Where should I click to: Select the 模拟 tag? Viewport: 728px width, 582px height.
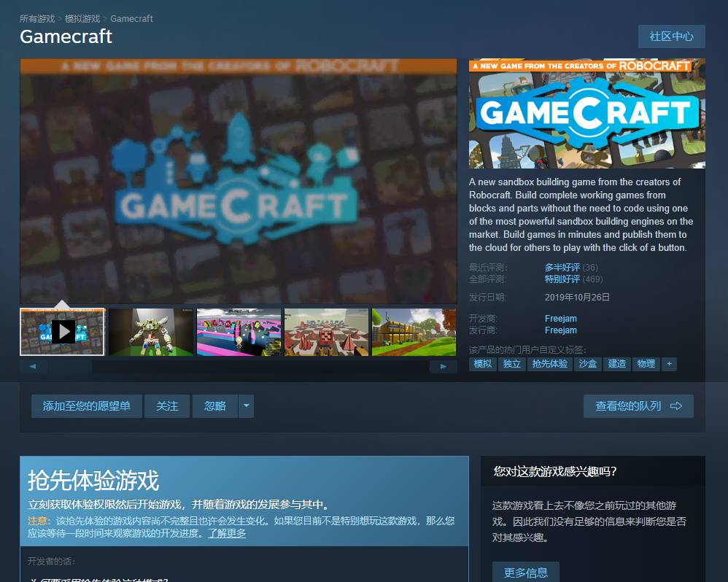click(483, 364)
